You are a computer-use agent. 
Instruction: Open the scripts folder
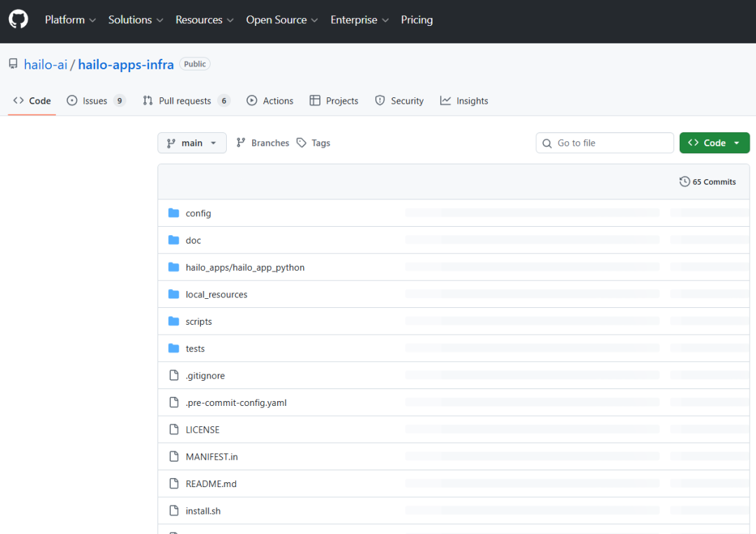pyautogui.click(x=199, y=321)
